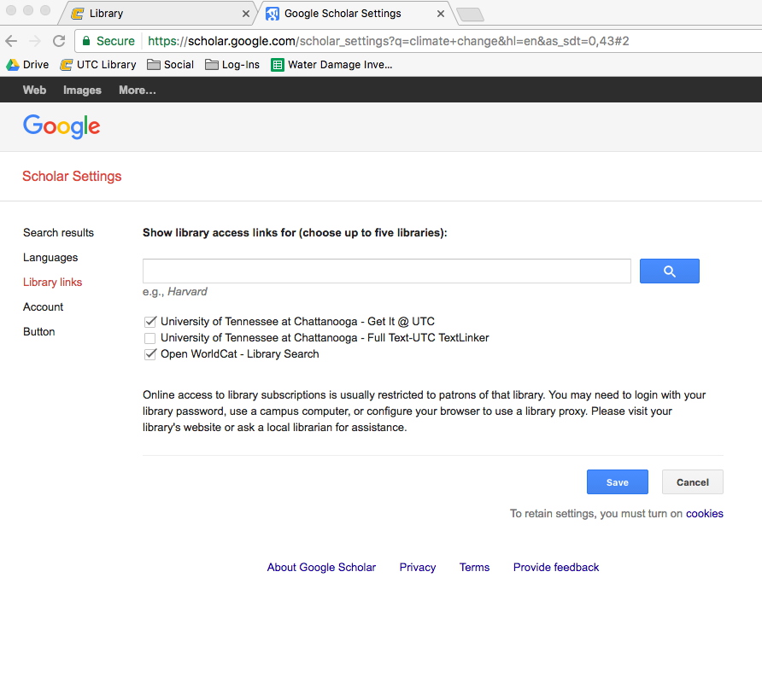The width and height of the screenshot is (762, 700).
Task: Open the UTC Library bookmark
Action: coord(97,65)
